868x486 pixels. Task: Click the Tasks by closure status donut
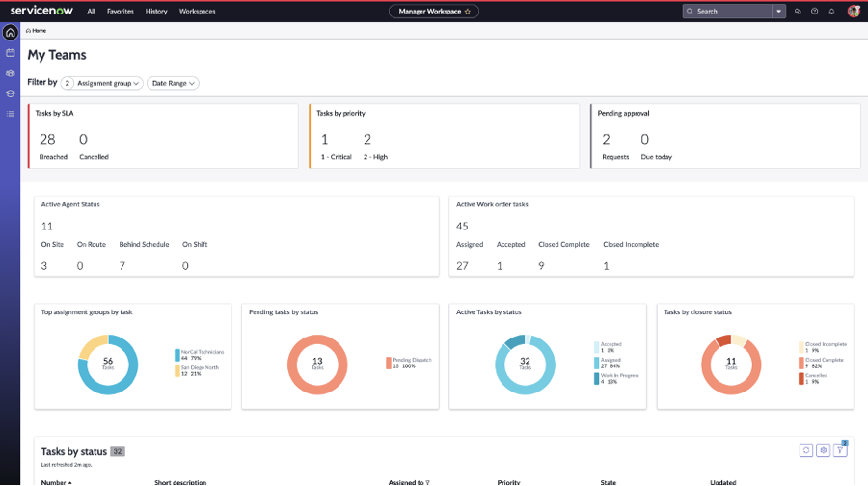(731, 364)
